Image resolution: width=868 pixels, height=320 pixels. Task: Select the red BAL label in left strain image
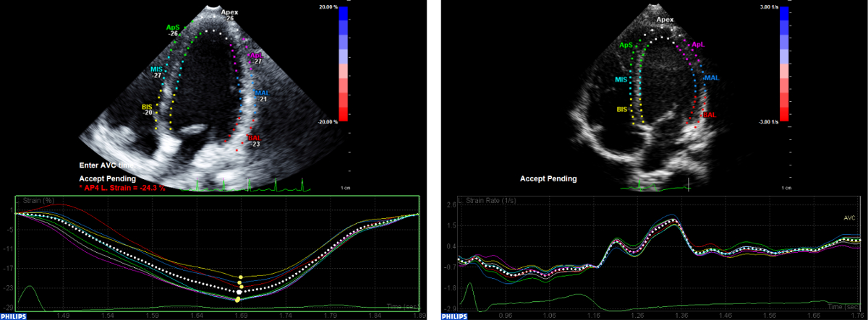point(254,137)
